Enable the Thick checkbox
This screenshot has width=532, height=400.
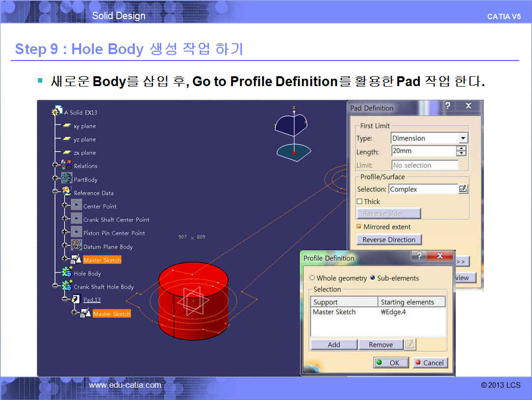(x=359, y=201)
